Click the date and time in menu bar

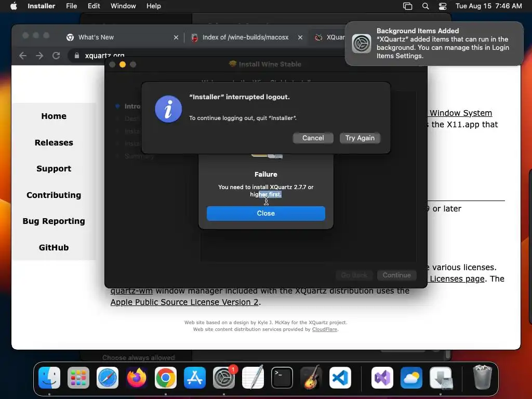[488, 6]
